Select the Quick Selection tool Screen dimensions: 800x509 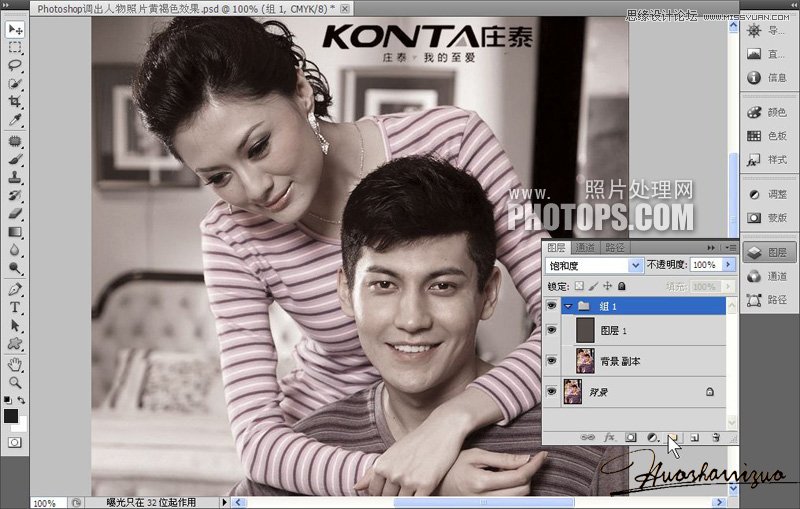click(x=15, y=83)
